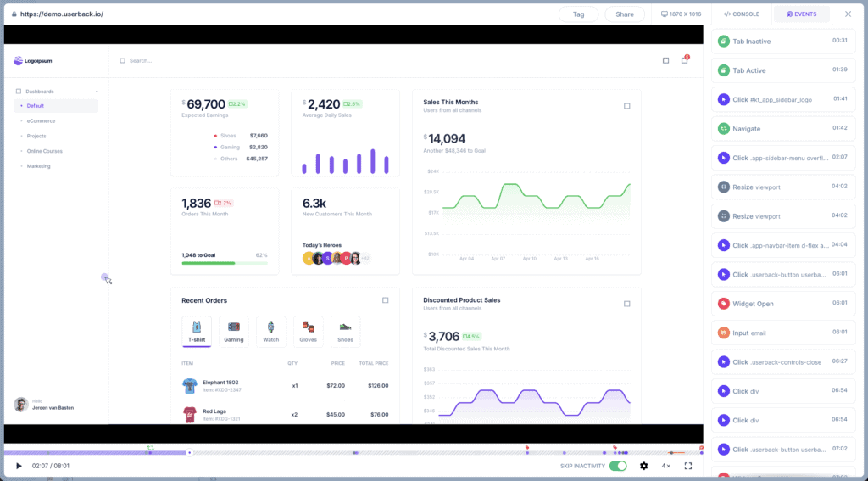
Task: Click the notification icon with red badge
Action: [684, 60]
